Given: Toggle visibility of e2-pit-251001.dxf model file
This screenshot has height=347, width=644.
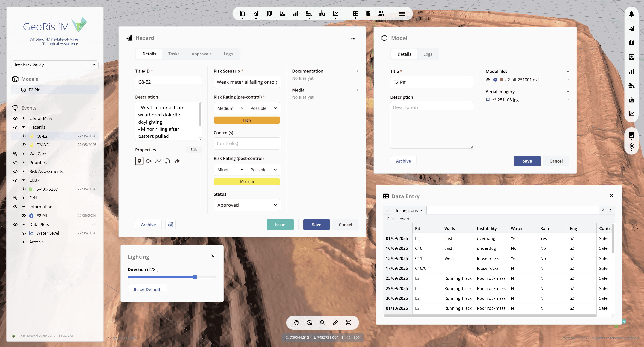Looking at the screenshot, I should (488, 80).
